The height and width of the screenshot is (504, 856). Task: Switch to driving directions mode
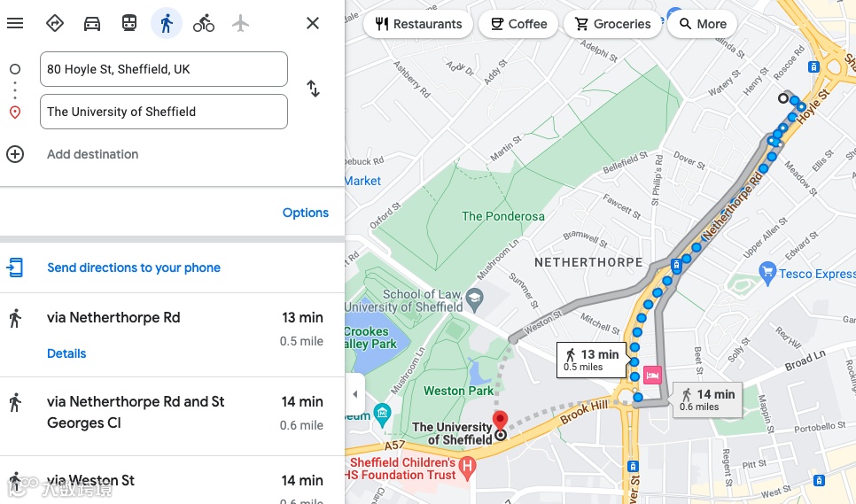(x=92, y=23)
